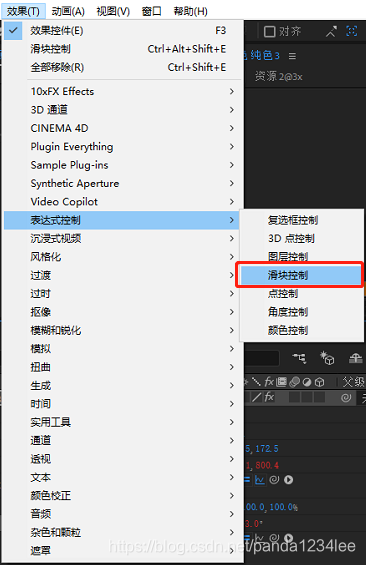
Task: Expand the 风格化 submenu
Action: pyautogui.click(x=122, y=257)
